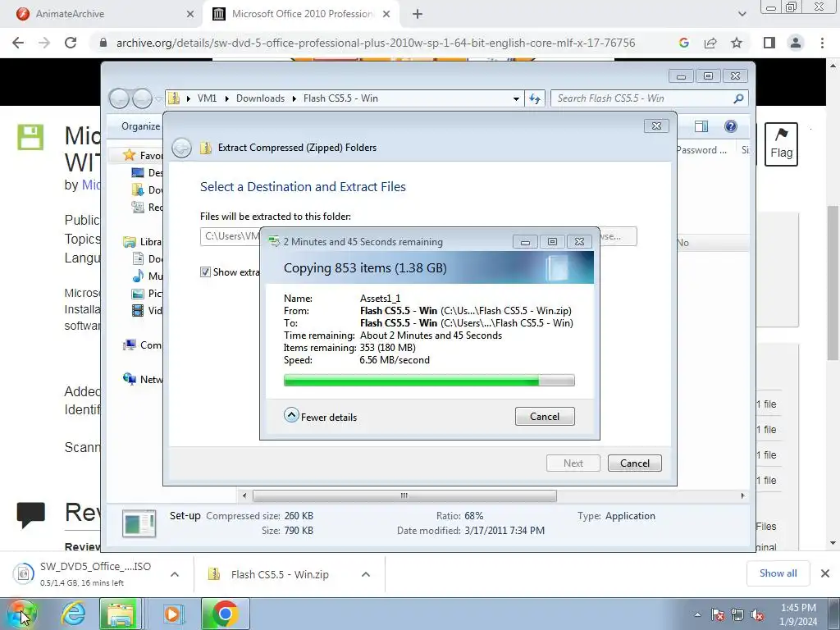The height and width of the screenshot is (630, 840).
Task: Click Explorer scrollbar right arrow
Action: pyautogui.click(x=742, y=495)
